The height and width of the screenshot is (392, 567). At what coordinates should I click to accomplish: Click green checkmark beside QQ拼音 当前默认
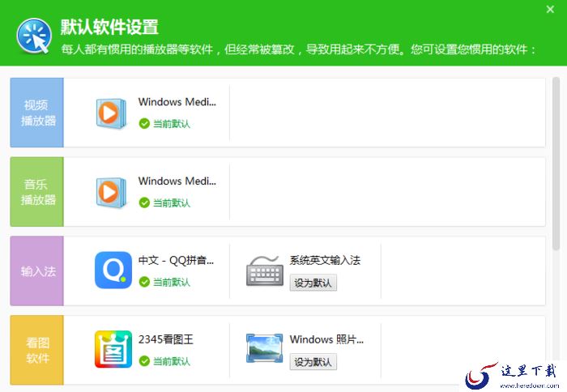pyautogui.click(x=144, y=282)
